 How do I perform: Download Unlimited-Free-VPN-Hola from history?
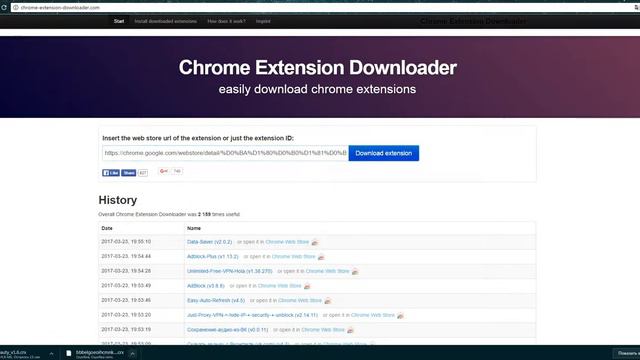(229, 271)
